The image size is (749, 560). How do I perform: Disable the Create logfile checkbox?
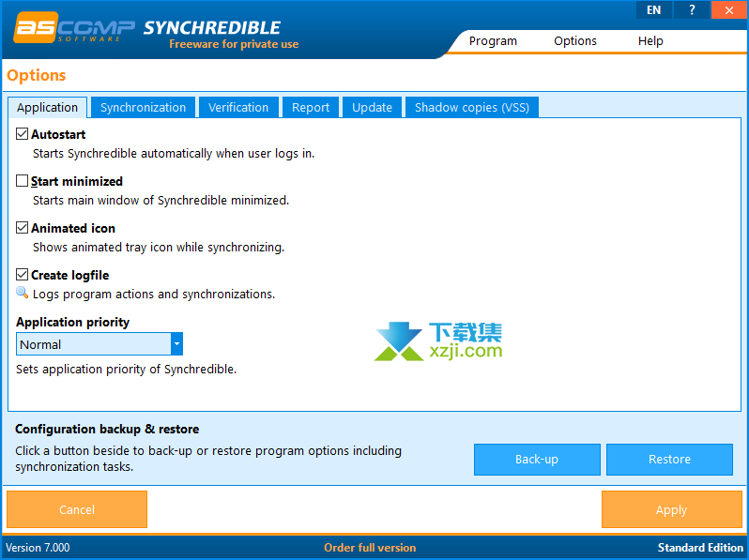tap(22, 274)
